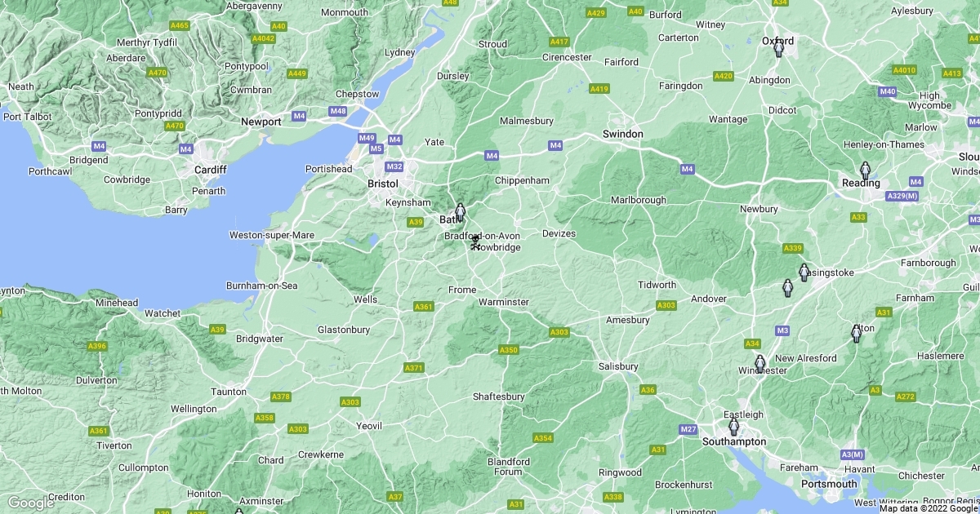Click the Cardiff city label
Viewport: 980px width, 514px height.
[x=210, y=170]
